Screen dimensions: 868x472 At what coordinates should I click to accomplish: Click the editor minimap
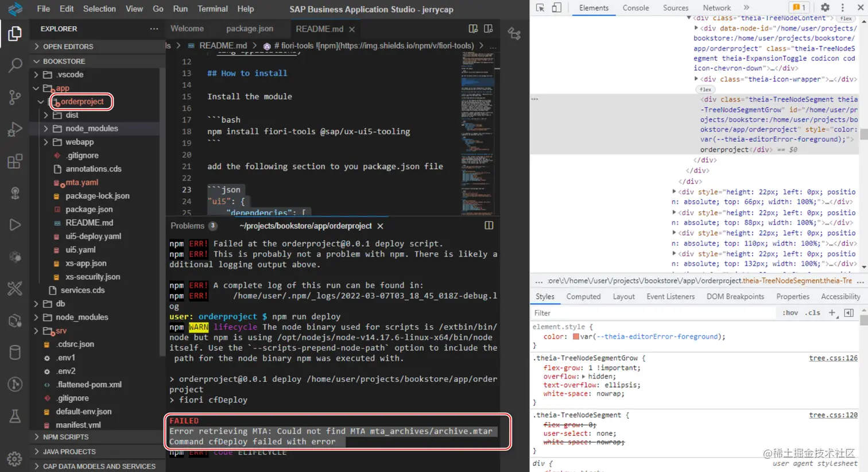pos(478,133)
